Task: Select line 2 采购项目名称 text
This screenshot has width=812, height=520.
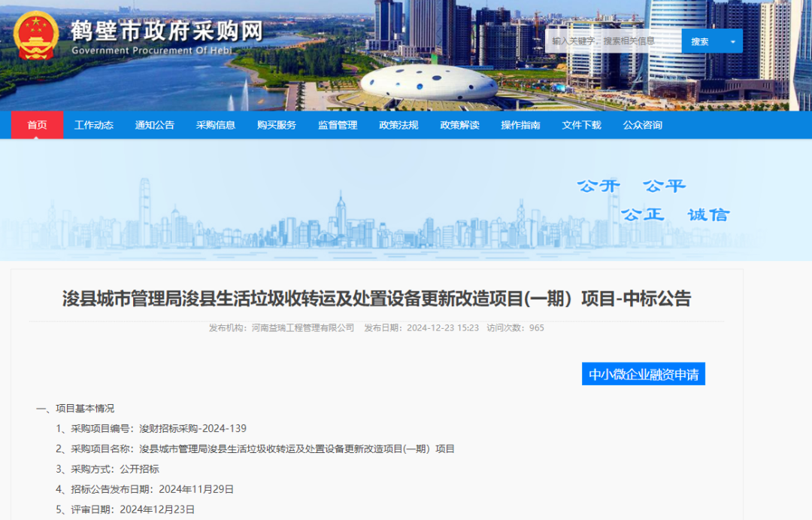Action: click(x=256, y=449)
